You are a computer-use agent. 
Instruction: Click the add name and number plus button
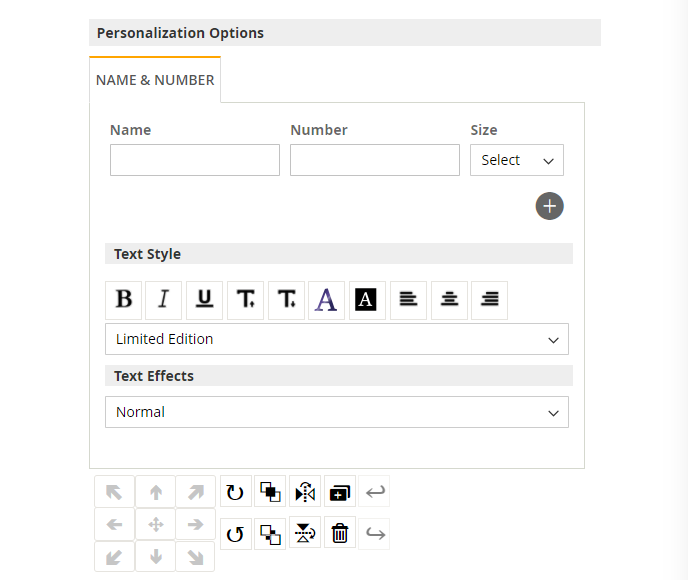tap(550, 206)
